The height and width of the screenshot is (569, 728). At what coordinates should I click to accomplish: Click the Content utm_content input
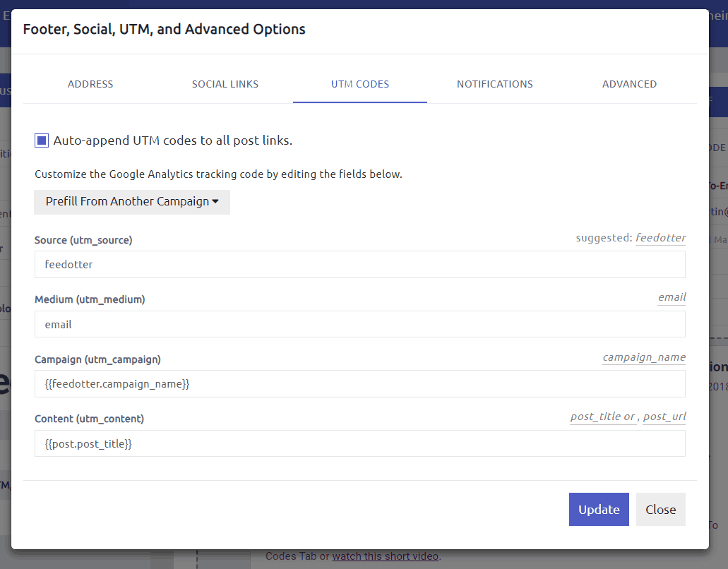click(x=359, y=444)
